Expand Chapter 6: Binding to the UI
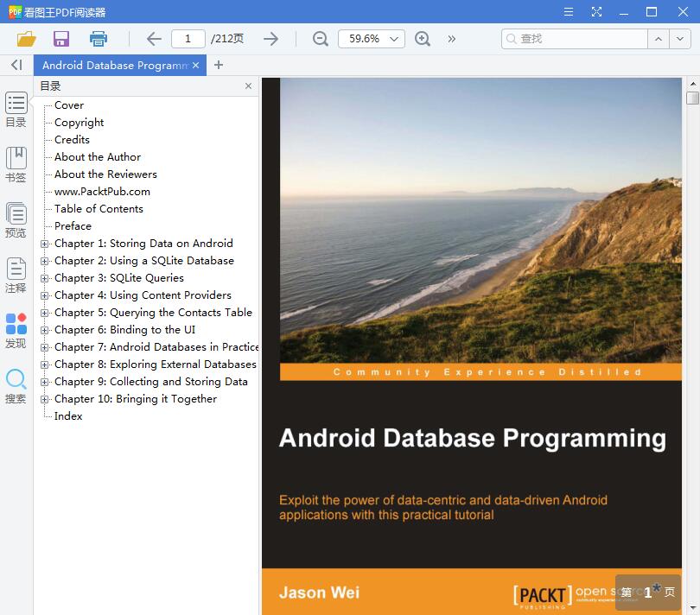700x615 pixels. (44, 330)
